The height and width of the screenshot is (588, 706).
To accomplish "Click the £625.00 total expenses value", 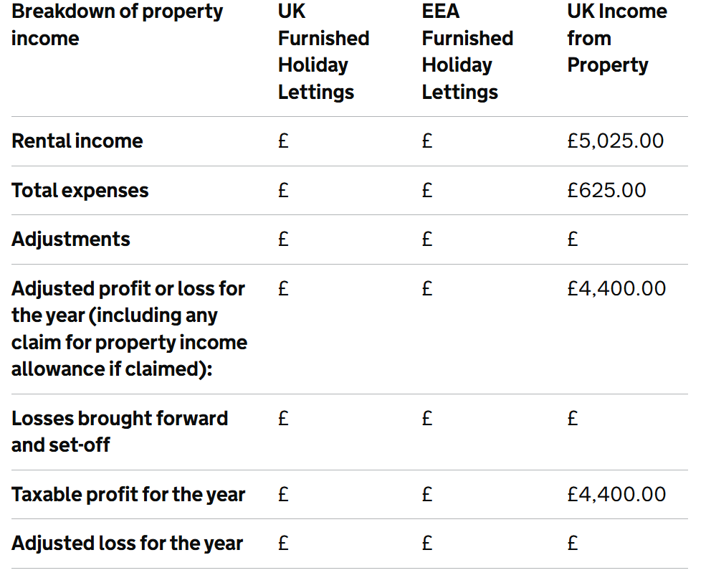I will point(606,190).
